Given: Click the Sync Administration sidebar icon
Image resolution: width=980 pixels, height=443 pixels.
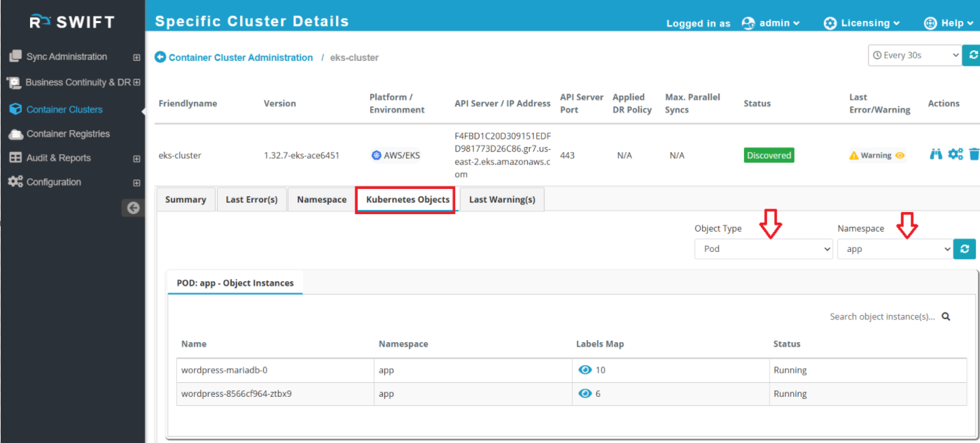Looking at the screenshot, I should 15,57.
